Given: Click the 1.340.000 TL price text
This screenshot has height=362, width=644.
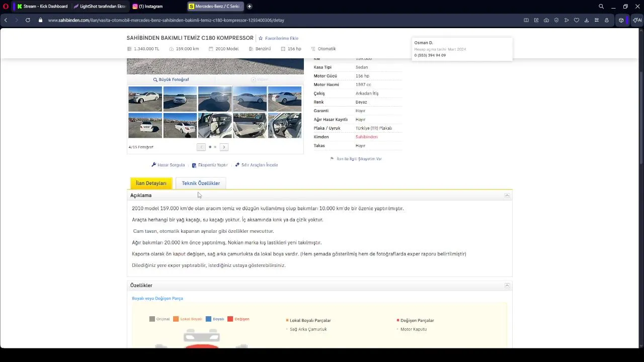Looking at the screenshot, I should 146,49.
